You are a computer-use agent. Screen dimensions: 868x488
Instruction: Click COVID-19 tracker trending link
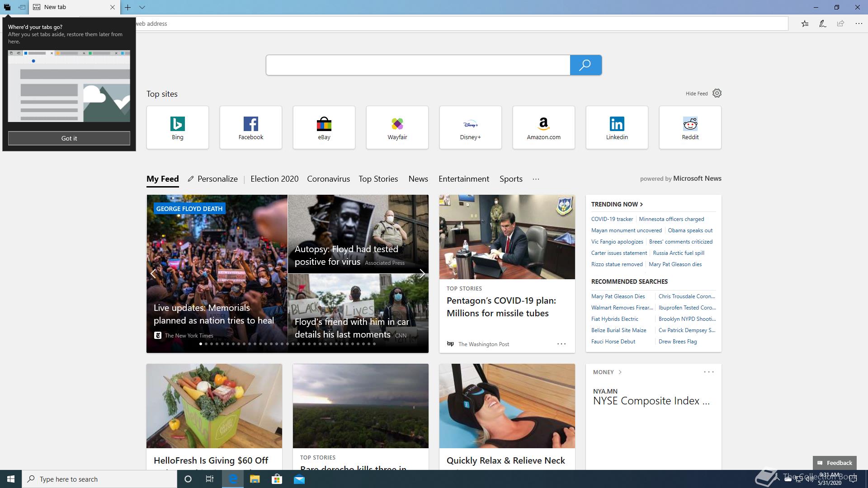tap(612, 219)
